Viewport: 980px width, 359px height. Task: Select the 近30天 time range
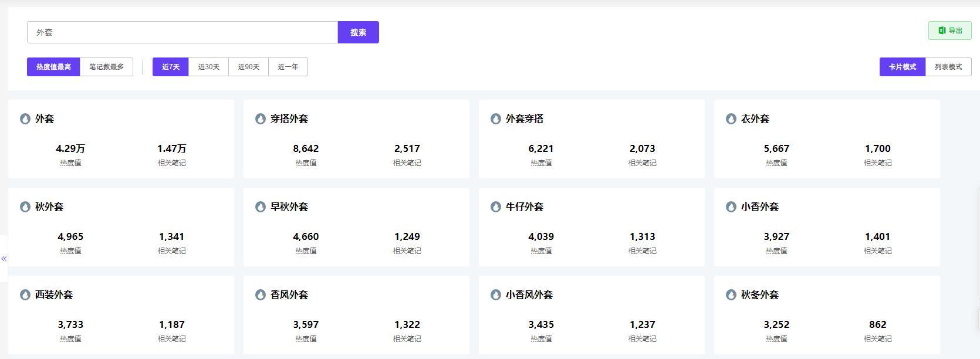pos(209,67)
